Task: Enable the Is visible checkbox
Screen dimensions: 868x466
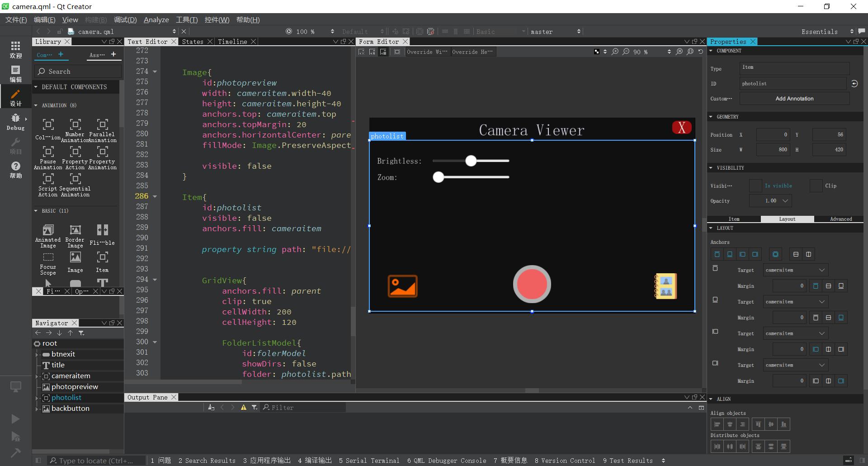Action: pos(755,185)
